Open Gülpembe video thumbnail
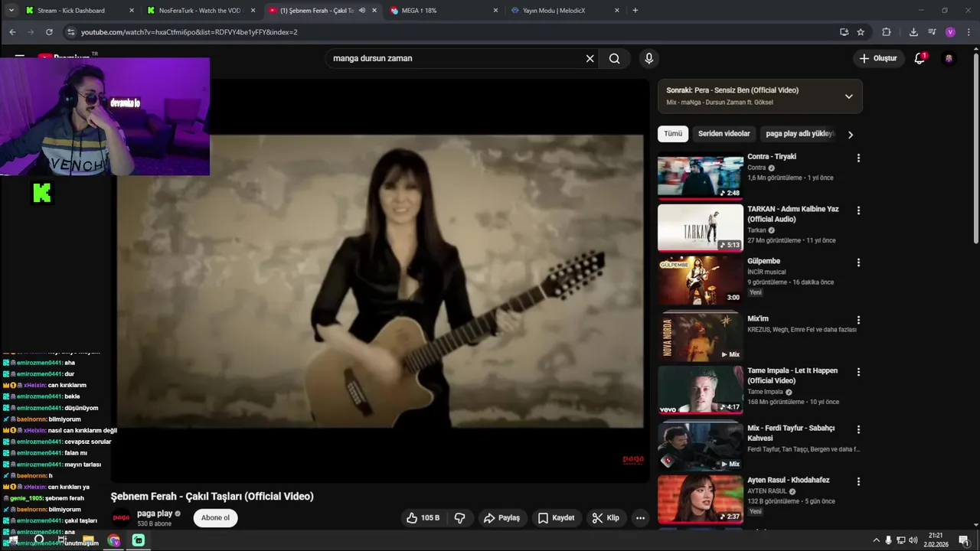Image resolution: width=980 pixels, height=551 pixels. pos(701,281)
